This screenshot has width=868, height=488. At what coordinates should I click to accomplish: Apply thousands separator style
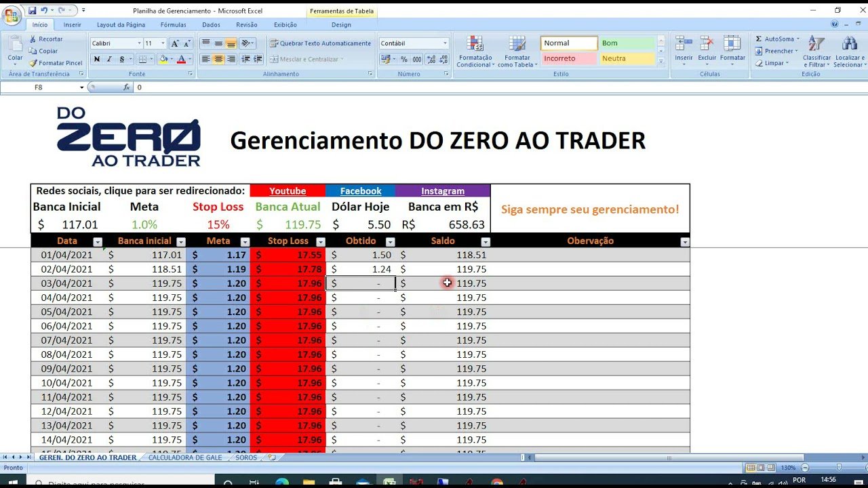click(416, 60)
